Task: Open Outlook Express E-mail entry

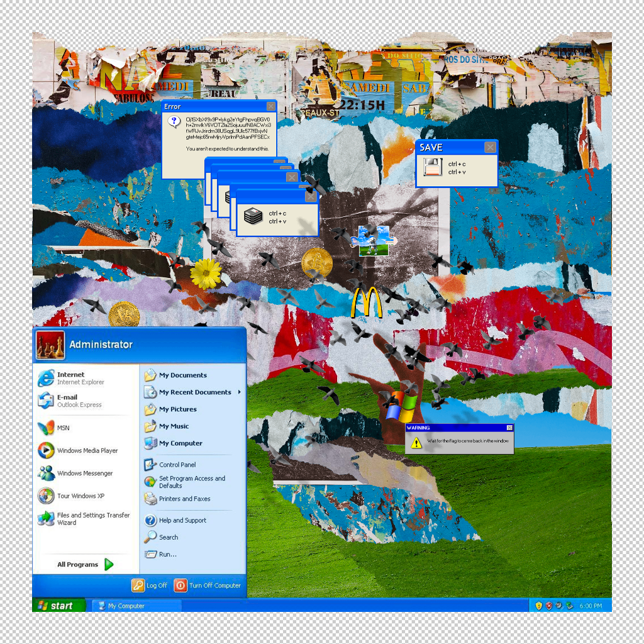Action: tap(70, 401)
